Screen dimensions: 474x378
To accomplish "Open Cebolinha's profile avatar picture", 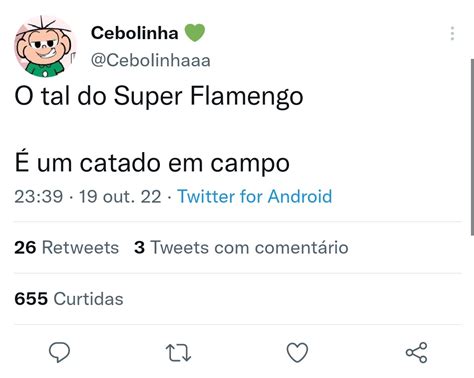I will (x=45, y=46).
